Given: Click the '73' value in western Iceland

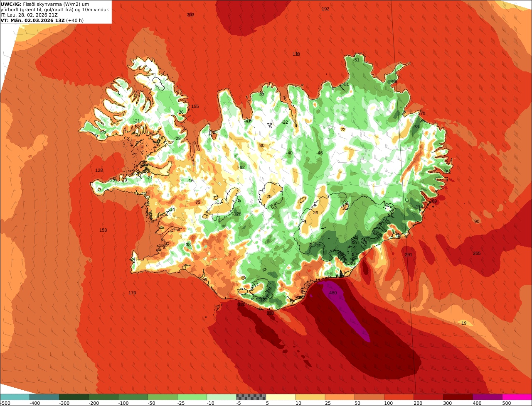Looking at the screenshot, I should 198,202.
